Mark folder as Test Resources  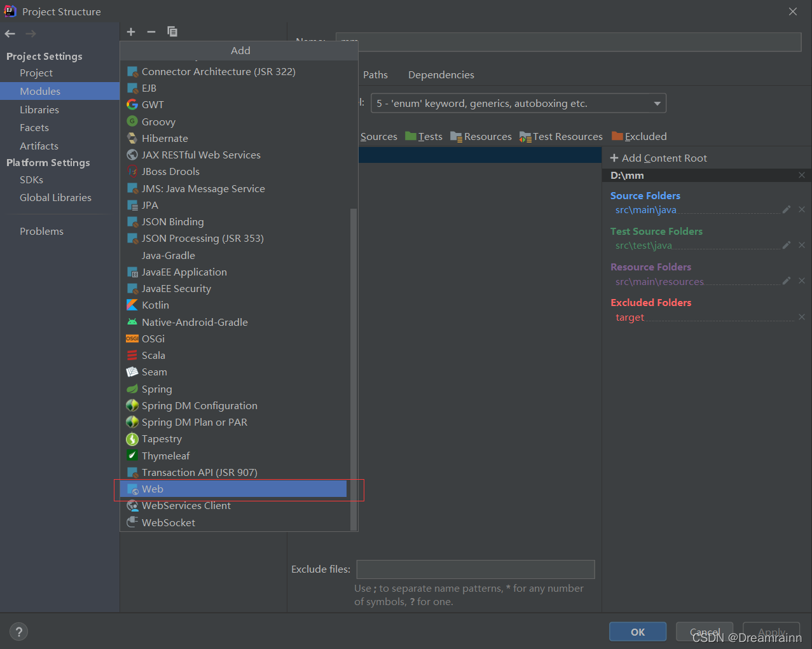coord(561,136)
